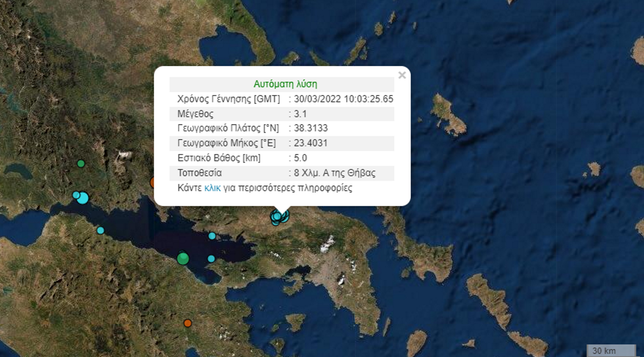Close the earthquake info popup
The width and height of the screenshot is (644, 357).
402,75
